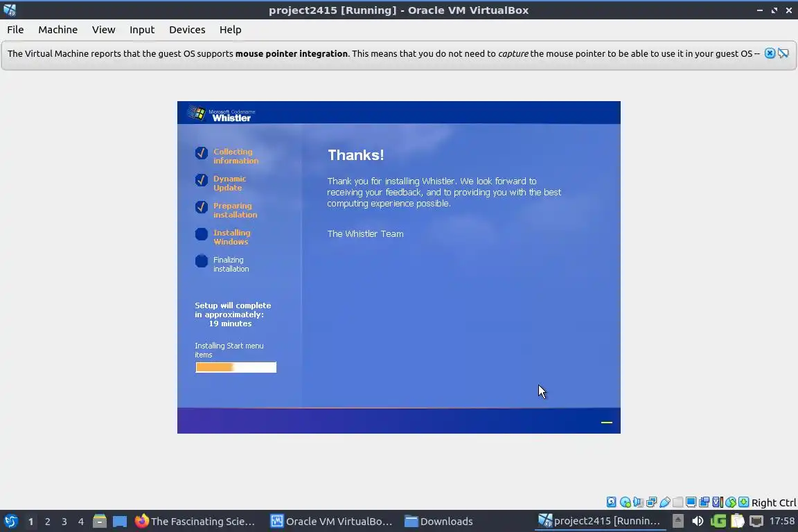Click the Dynamic Update label
This screenshot has width=798, height=532.
pos(229,184)
